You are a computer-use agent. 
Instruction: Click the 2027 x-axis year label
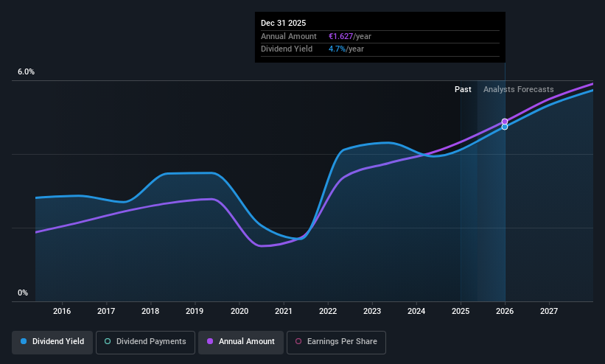549,311
